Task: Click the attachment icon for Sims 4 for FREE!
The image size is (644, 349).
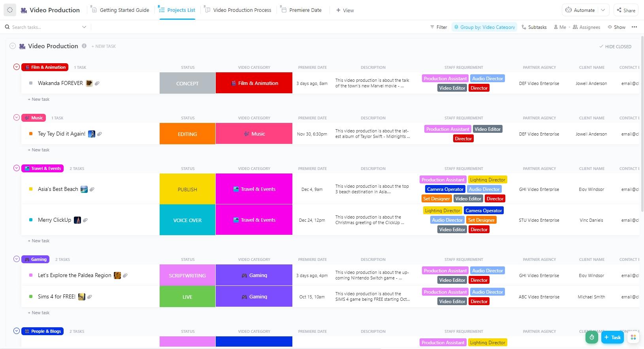Action: point(90,296)
